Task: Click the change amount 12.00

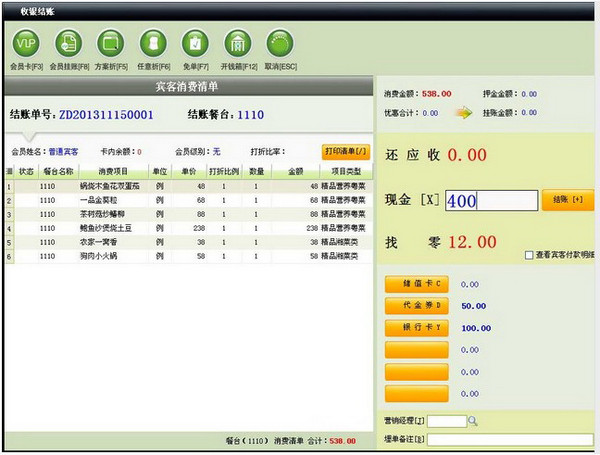Action: point(473,242)
